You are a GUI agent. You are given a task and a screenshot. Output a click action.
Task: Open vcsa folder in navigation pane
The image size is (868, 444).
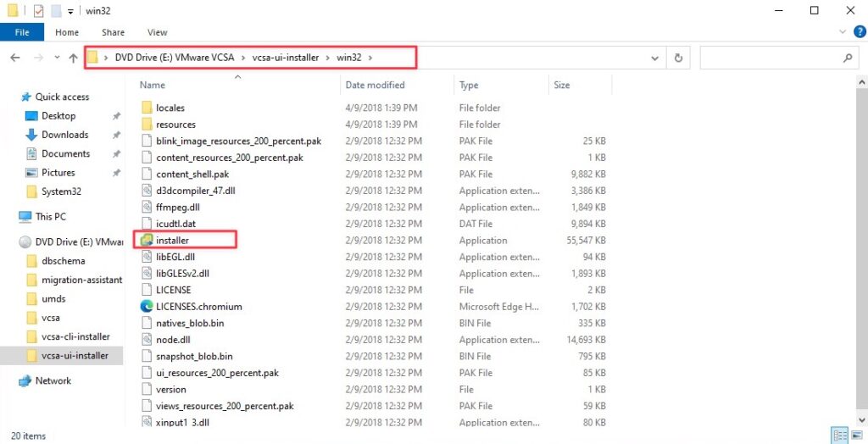(50, 318)
